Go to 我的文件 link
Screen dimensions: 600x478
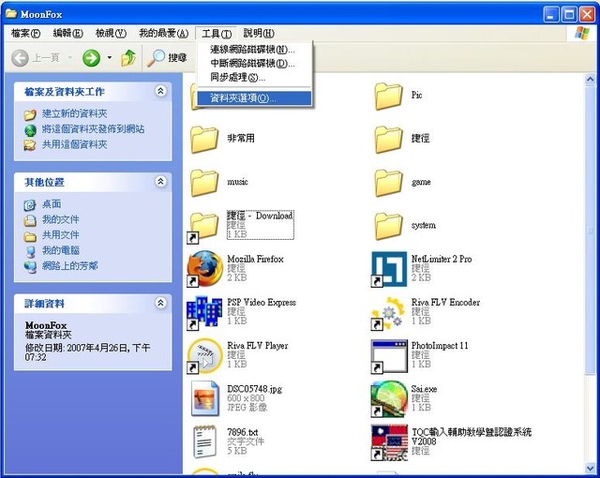pyautogui.click(x=60, y=219)
